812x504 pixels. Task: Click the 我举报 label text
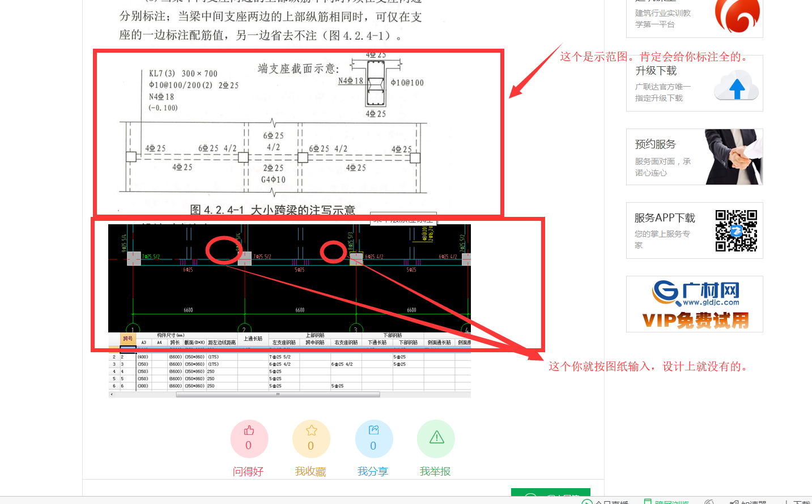click(435, 471)
